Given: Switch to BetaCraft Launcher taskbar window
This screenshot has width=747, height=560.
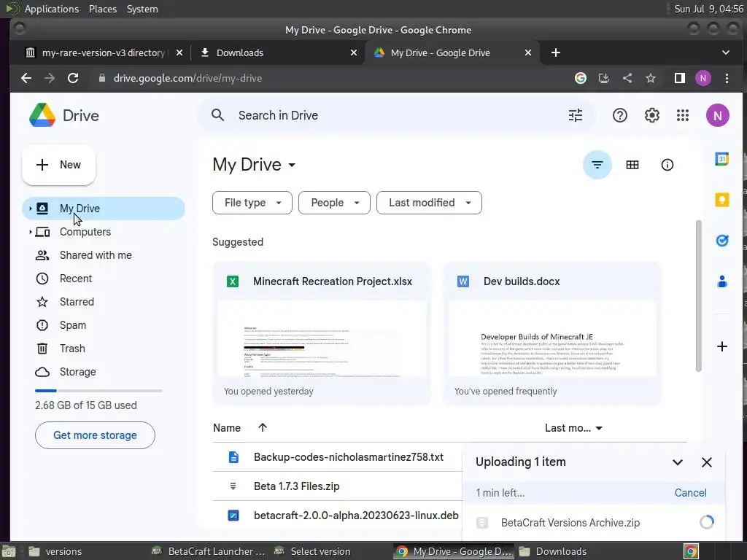Looking at the screenshot, I should click(208, 551).
